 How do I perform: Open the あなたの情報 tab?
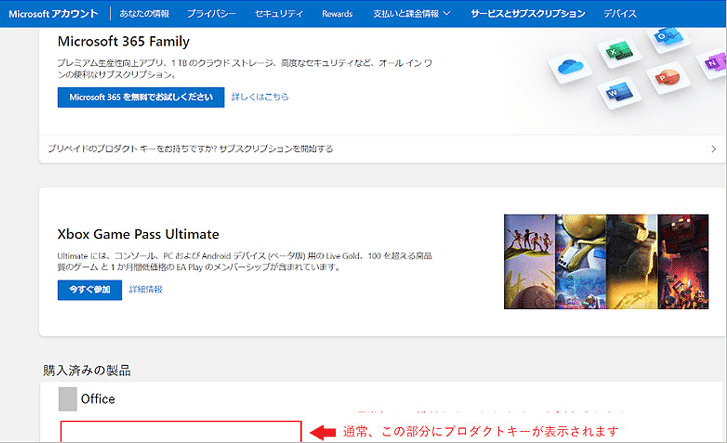tap(144, 13)
